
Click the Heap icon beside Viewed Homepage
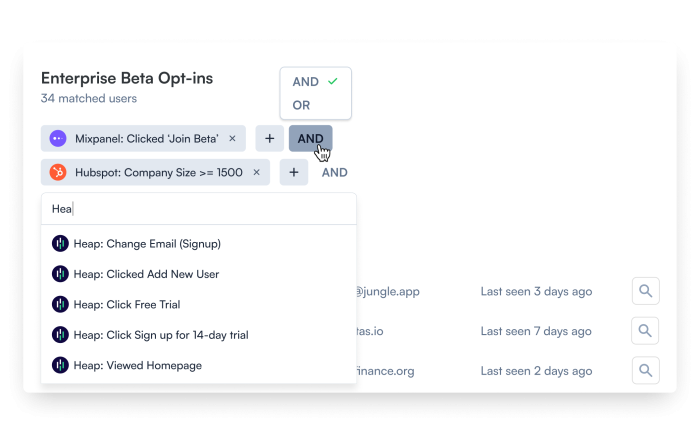[60, 365]
